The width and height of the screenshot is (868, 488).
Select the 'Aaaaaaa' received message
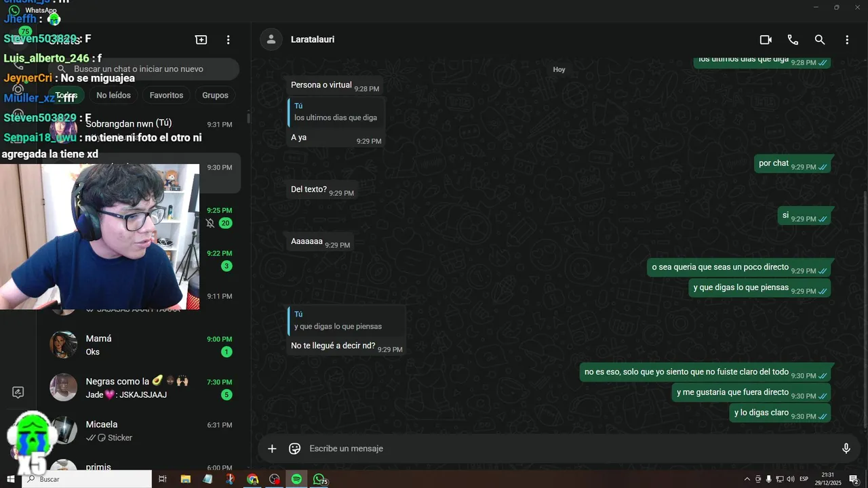[320, 242]
